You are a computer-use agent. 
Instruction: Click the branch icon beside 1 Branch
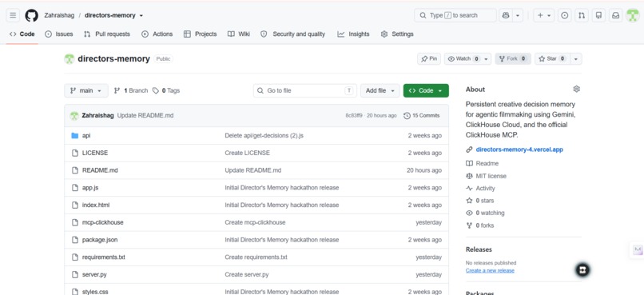point(117,90)
